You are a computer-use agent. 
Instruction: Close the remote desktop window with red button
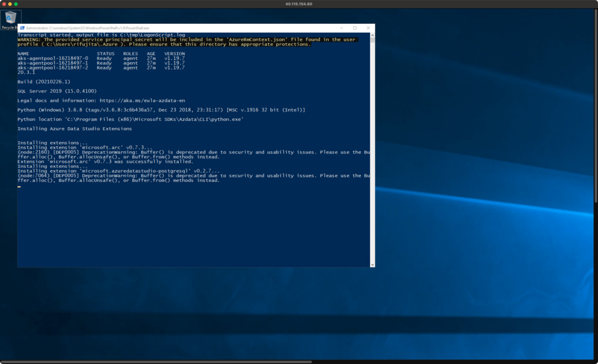[x=4, y=4]
